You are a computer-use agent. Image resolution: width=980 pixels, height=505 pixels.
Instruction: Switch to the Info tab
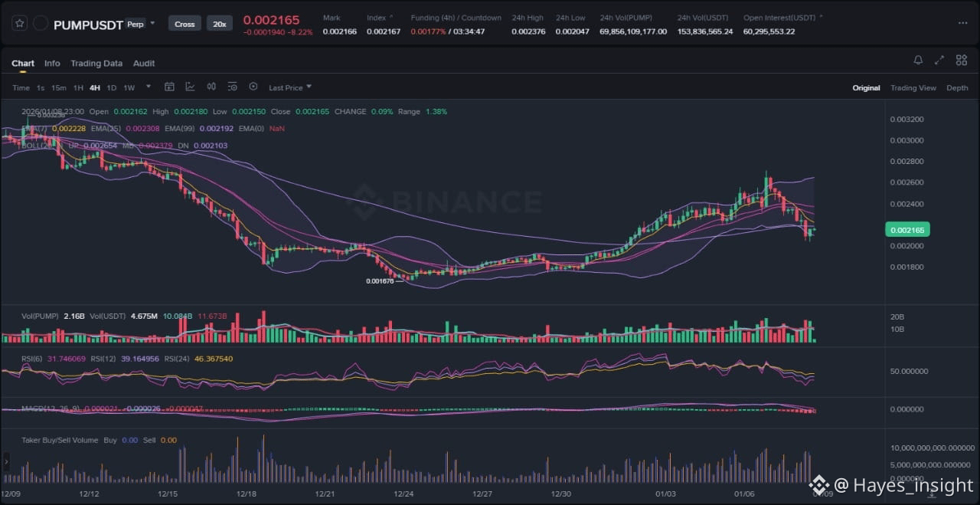pyautogui.click(x=52, y=64)
